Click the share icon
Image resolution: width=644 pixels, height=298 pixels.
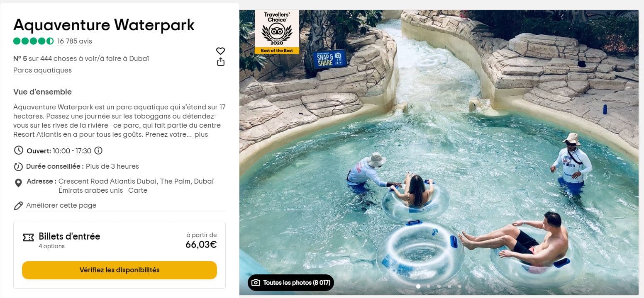coord(220,62)
